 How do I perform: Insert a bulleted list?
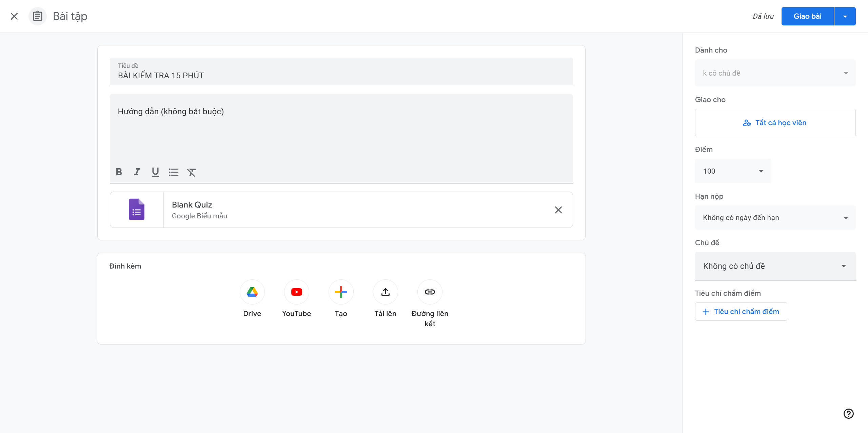pyautogui.click(x=173, y=172)
